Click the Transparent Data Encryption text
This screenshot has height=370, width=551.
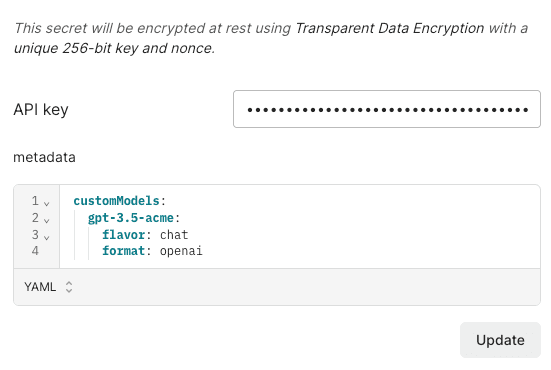(390, 28)
